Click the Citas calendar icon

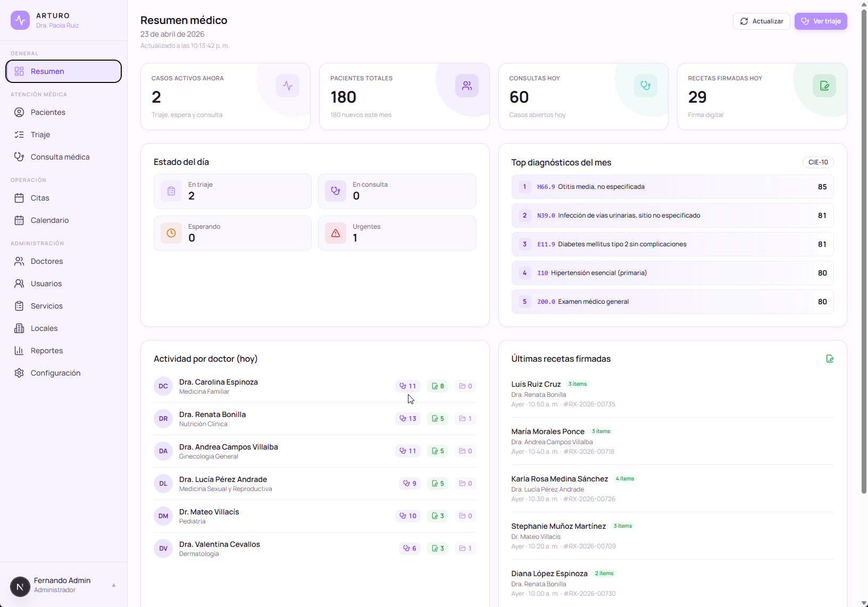[x=19, y=197]
